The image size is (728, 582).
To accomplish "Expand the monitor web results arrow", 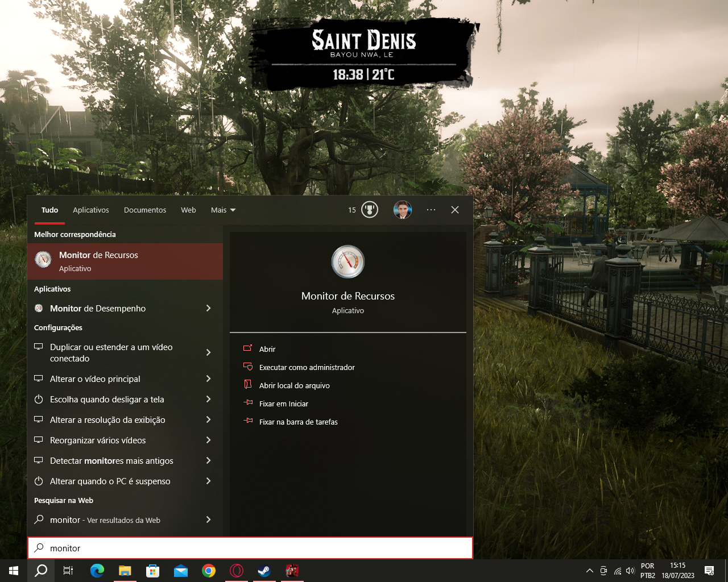I will (x=208, y=519).
